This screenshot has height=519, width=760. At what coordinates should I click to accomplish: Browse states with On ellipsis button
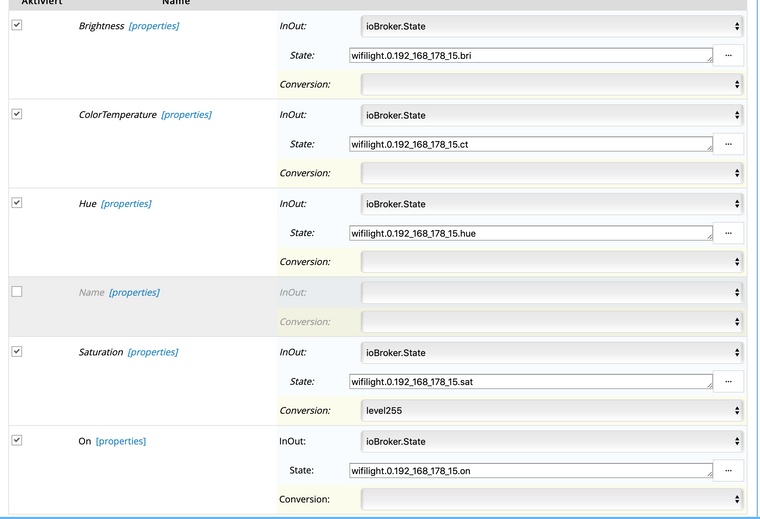pyautogui.click(x=728, y=471)
